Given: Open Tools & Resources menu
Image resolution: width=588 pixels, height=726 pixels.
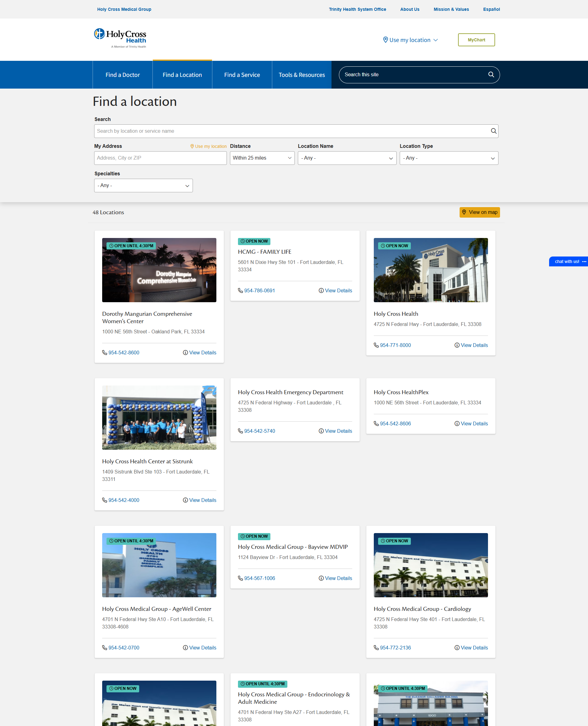Looking at the screenshot, I should coord(302,75).
